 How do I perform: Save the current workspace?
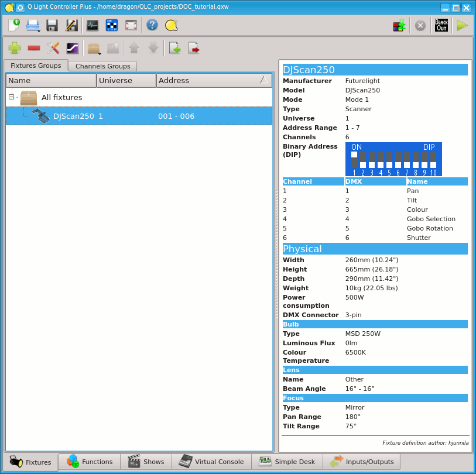click(x=52, y=26)
